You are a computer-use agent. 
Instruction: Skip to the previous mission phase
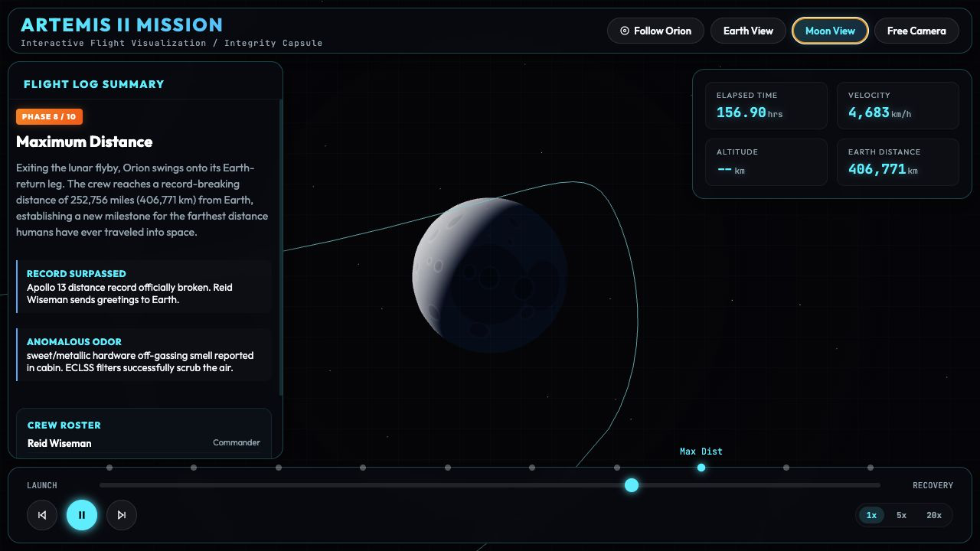tap(42, 515)
